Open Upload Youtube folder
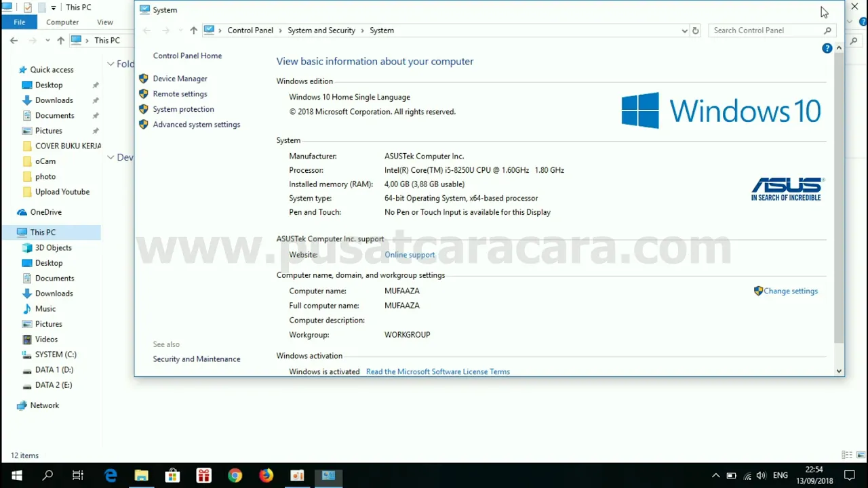Image resolution: width=868 pixels, height=488 pixels. point(62,192)
